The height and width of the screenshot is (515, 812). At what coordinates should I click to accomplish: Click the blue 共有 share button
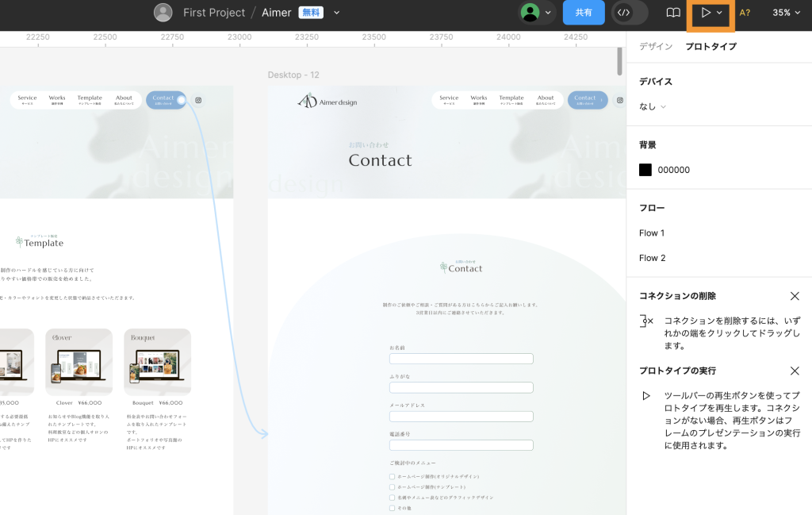click(584, 13)
